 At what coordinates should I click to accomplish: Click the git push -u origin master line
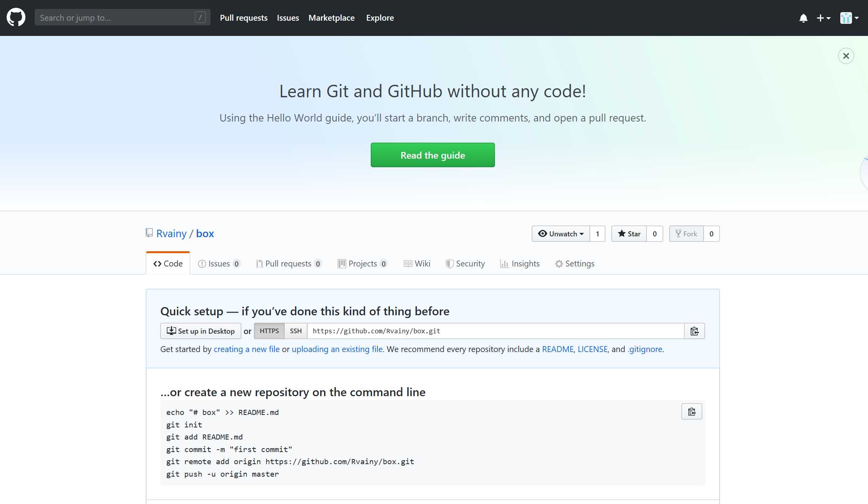pos(223,474)
